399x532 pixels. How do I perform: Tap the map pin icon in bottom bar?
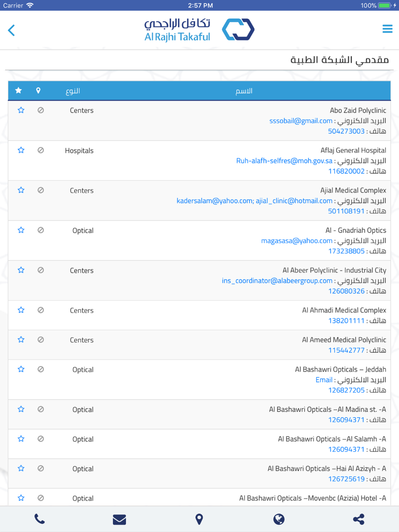(199, 519)
